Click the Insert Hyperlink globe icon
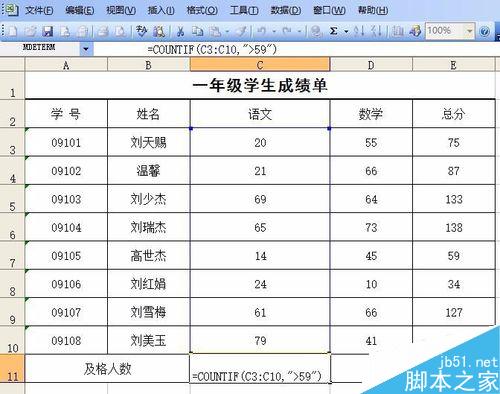This screenshot has width=500, height=394. point(316,31)
